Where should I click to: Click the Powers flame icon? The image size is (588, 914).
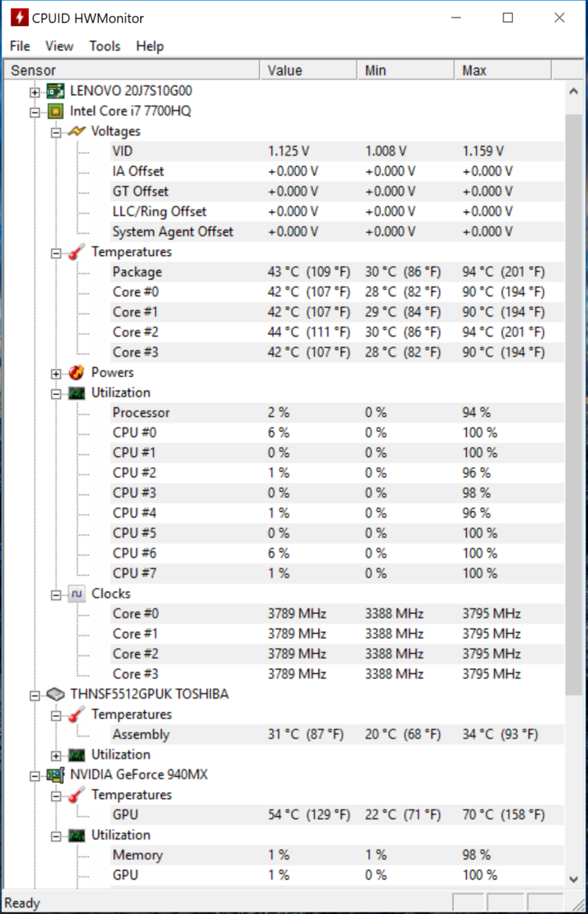tap(77, 372)
